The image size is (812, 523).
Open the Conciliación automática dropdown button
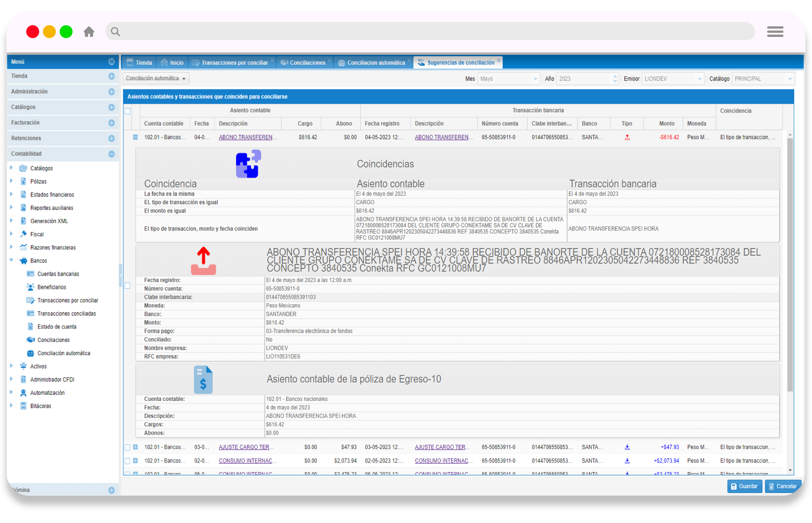[156, 78]
